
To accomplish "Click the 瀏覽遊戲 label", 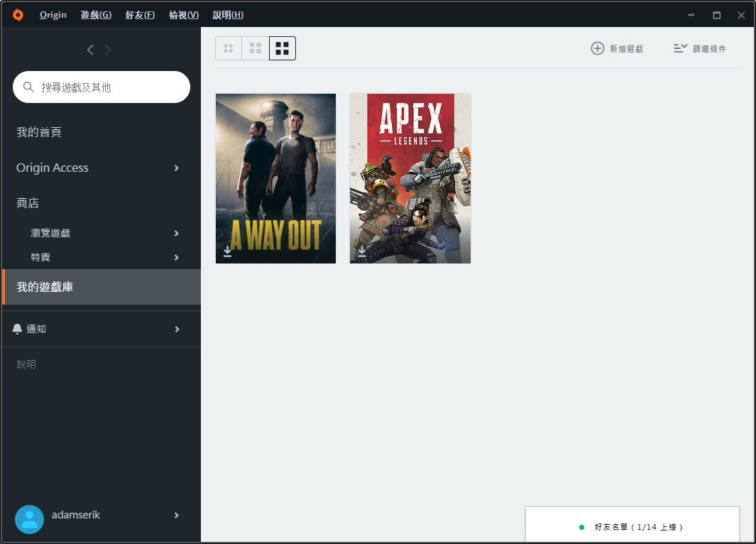I will (50, 234).
